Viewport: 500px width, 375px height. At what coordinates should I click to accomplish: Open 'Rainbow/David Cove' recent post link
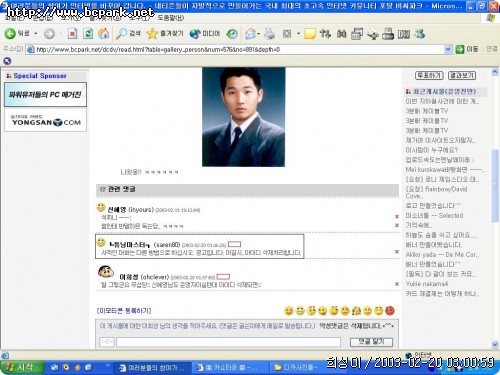click(x=437, y=192)
